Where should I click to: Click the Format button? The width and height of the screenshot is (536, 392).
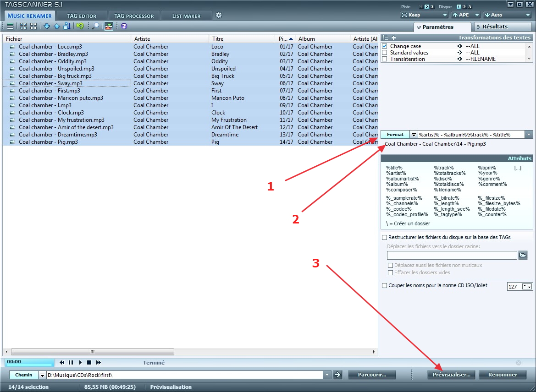(395, 135)
